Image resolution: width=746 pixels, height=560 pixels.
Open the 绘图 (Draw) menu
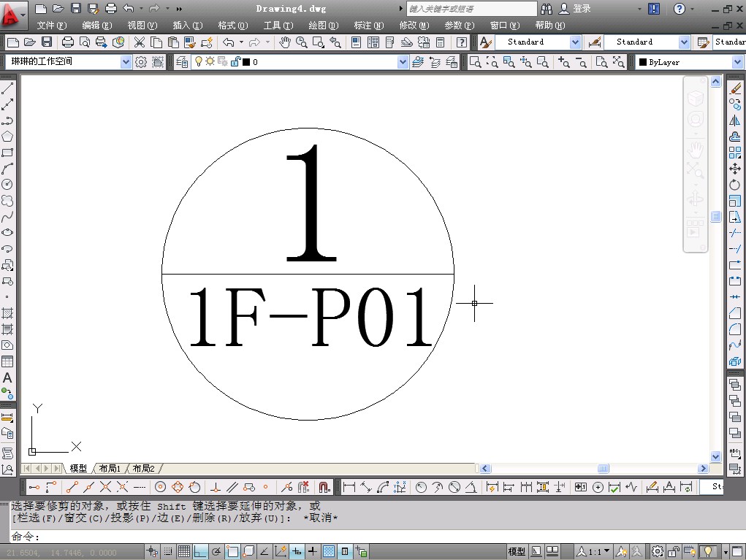[x=323, y=26]
